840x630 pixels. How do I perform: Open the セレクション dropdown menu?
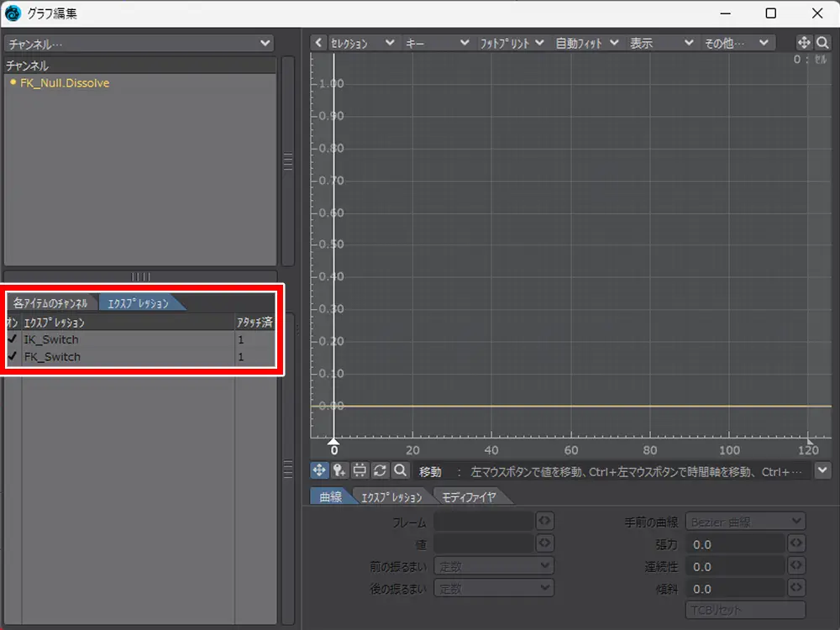(x=363, y=43)
